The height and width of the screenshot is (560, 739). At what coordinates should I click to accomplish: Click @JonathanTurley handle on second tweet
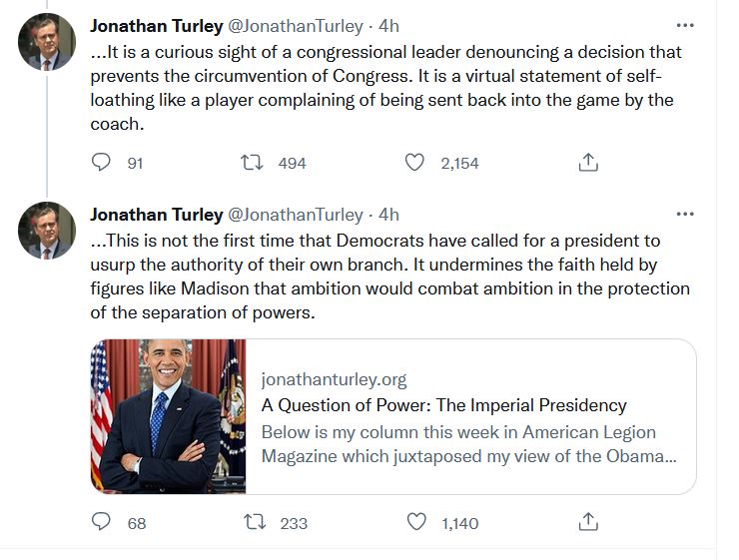[x=296, y=215]
